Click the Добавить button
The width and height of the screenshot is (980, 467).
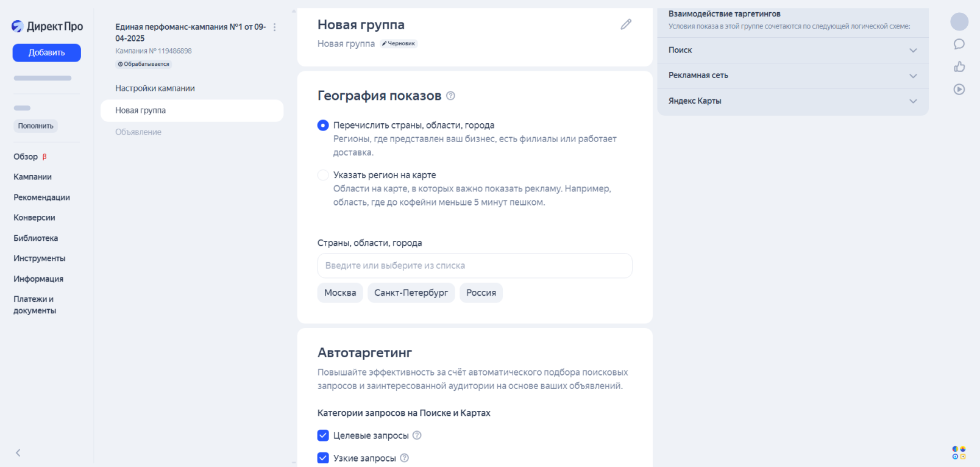(47, 52)
